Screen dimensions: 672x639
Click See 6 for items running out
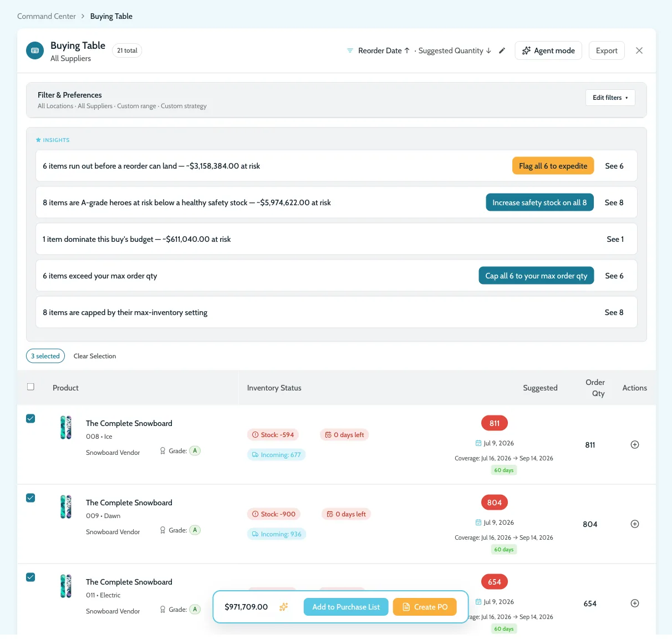614,166
